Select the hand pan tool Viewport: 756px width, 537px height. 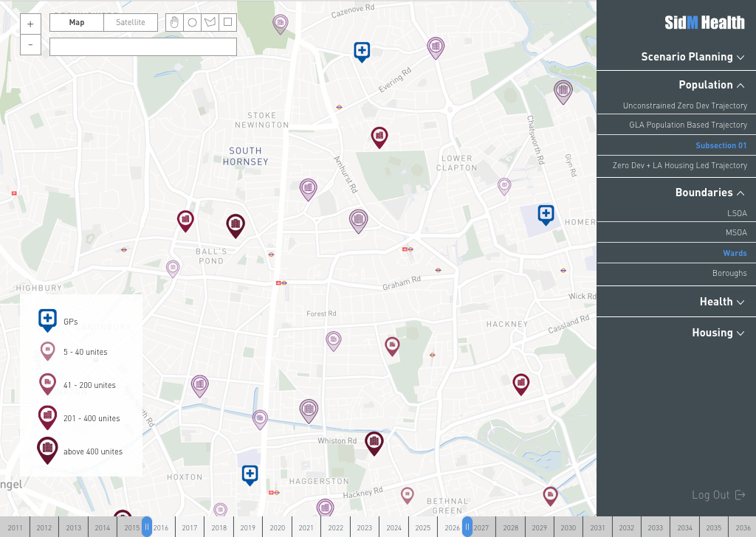coord(175,22)
